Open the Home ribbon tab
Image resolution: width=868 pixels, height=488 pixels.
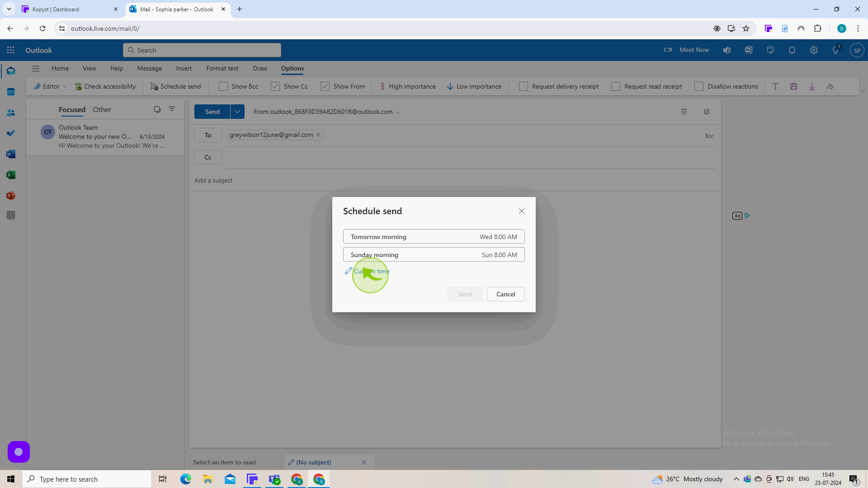point(60,69)
